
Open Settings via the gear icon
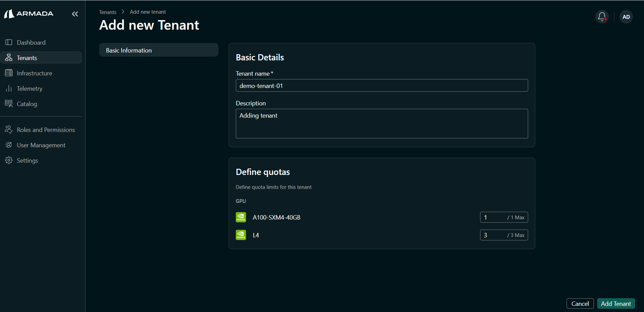(9, 160)
